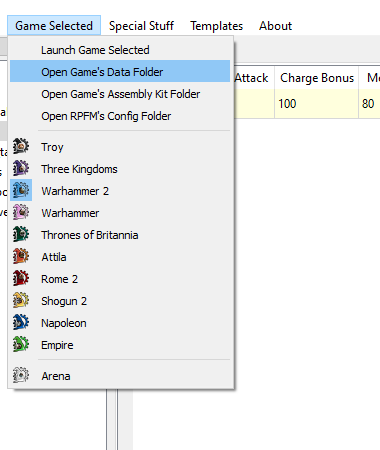Choose Open Game's Assembly Kit Folder
Screen dimensions: 380x450
point(120,94)
